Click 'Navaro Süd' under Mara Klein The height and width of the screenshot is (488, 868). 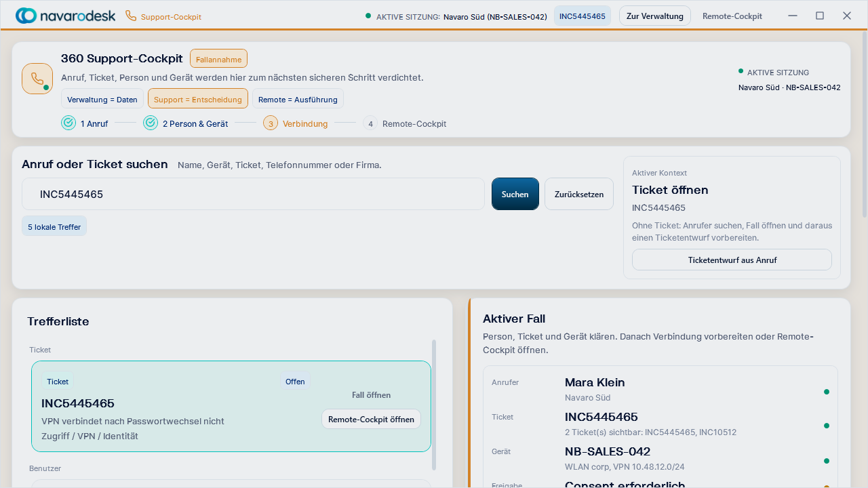tap(587, 397)
